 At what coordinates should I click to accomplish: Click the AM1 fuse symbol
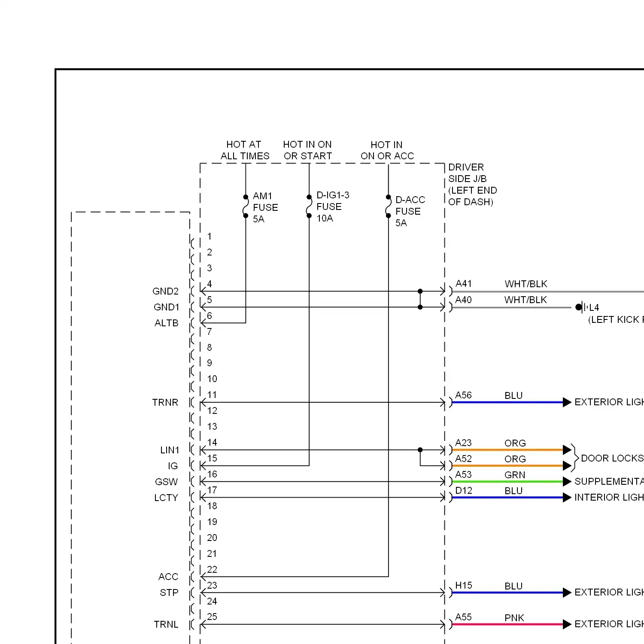(x=246, y=207)
